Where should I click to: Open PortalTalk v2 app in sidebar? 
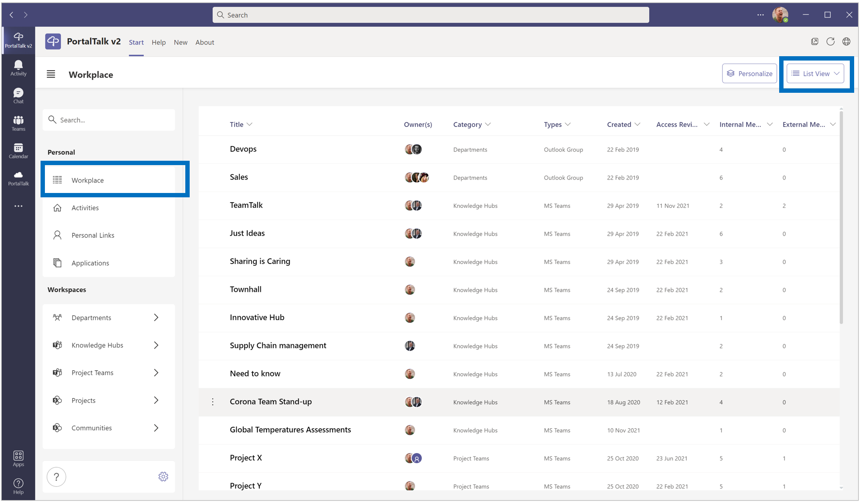pos(18,40)
